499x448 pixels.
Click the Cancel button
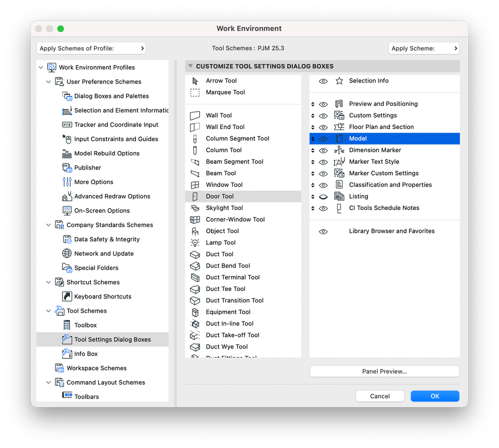pos(380,396)
